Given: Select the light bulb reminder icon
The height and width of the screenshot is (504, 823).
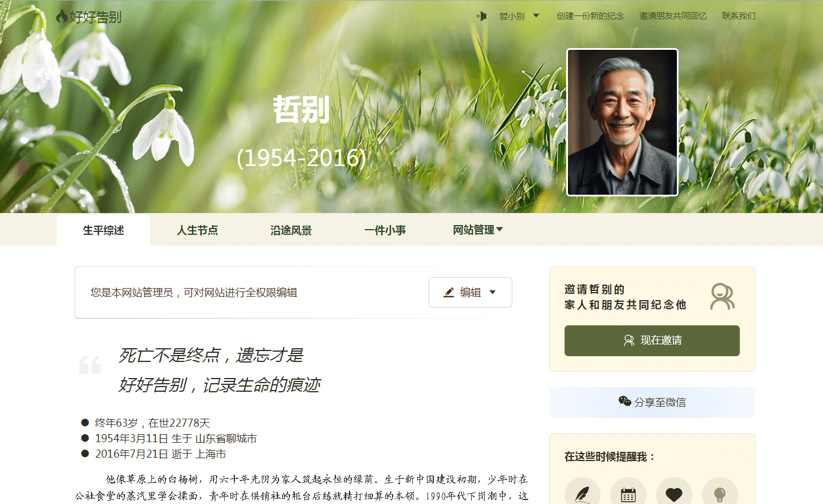Looking at the screenshot, I should pos(720,494).
